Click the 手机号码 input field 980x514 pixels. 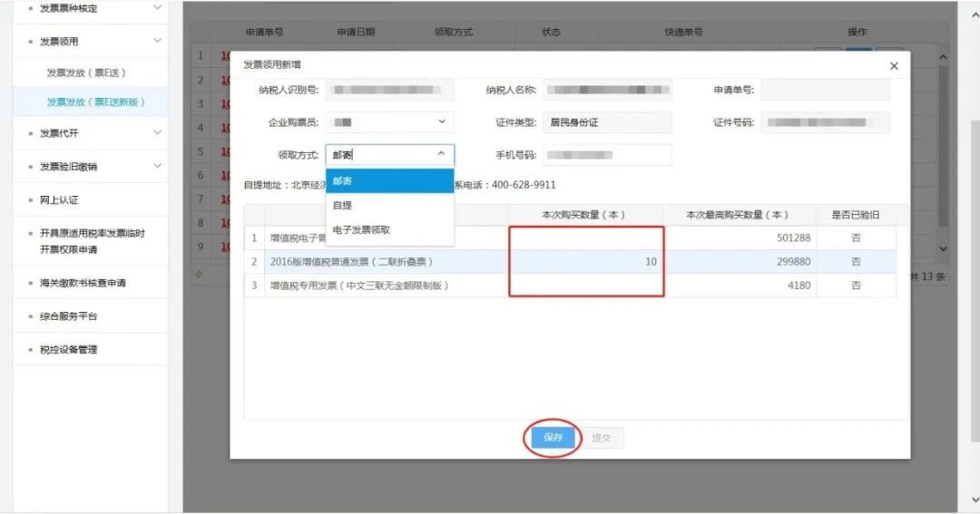[607, 155]
